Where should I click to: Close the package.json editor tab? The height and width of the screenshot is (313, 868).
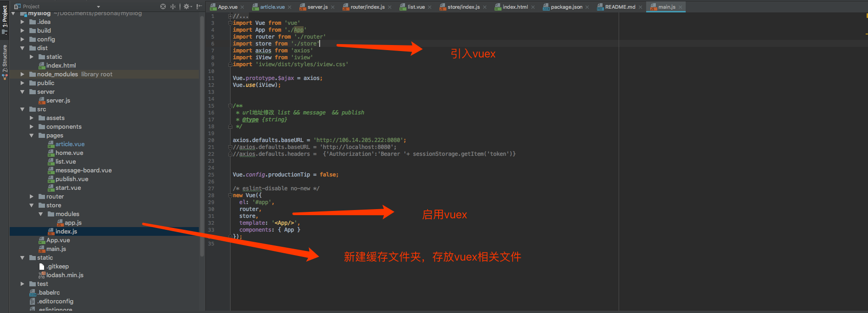pyautogui.click(x=587, y=7)
